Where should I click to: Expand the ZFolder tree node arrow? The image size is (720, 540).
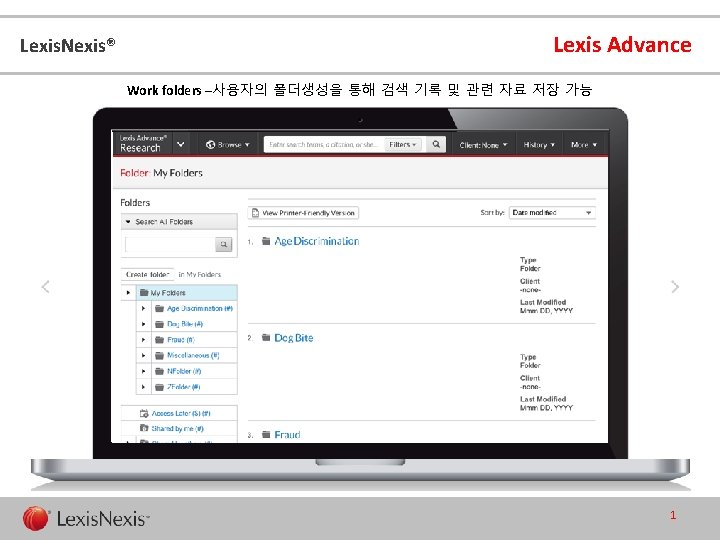(143, 387)
